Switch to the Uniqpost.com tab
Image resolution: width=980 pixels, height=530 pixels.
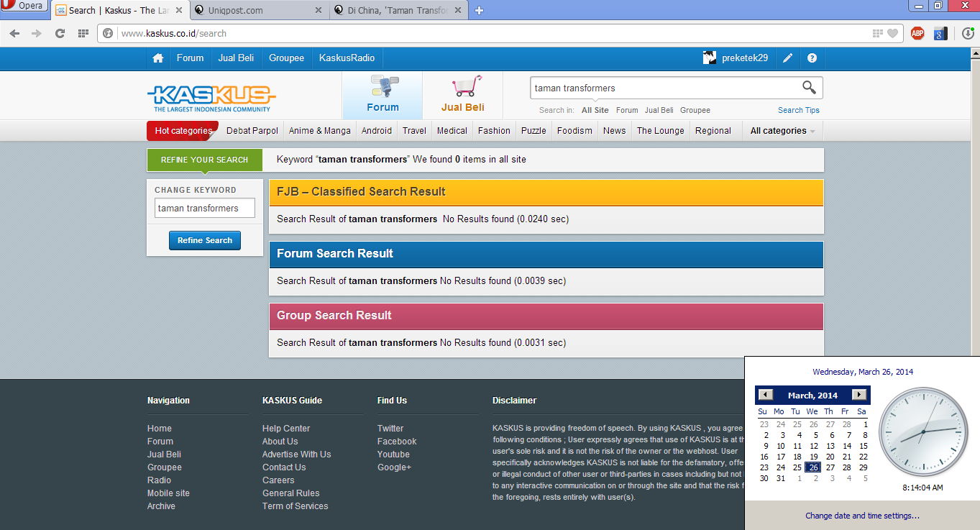point(259,10)
